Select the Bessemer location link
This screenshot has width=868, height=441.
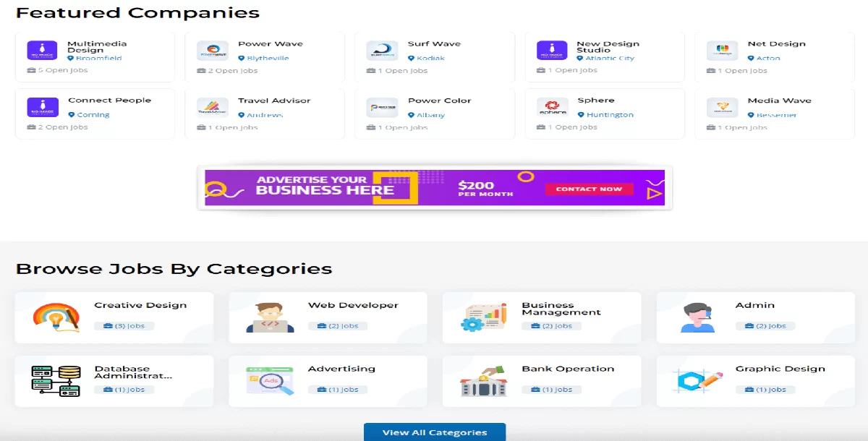(x=777, y=115)
